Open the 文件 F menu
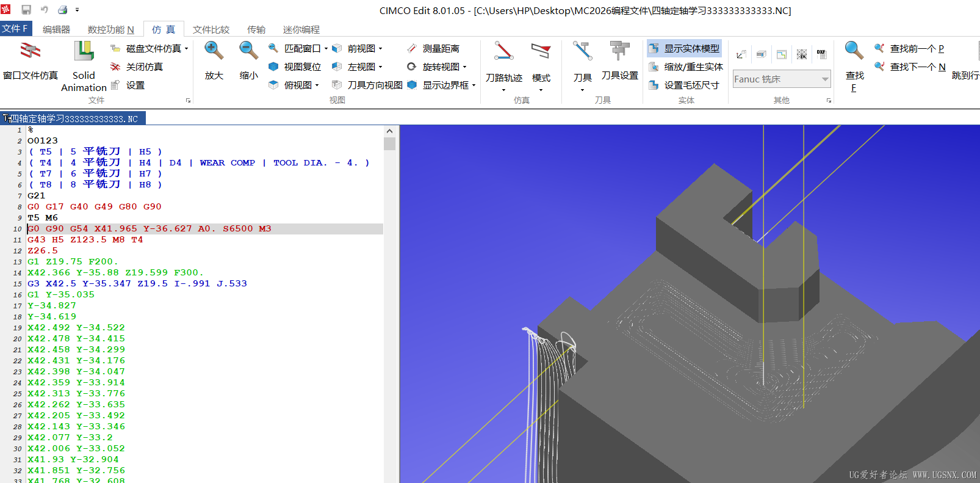The height and width of the screenshot is (483, 980). tap(15, 29)
